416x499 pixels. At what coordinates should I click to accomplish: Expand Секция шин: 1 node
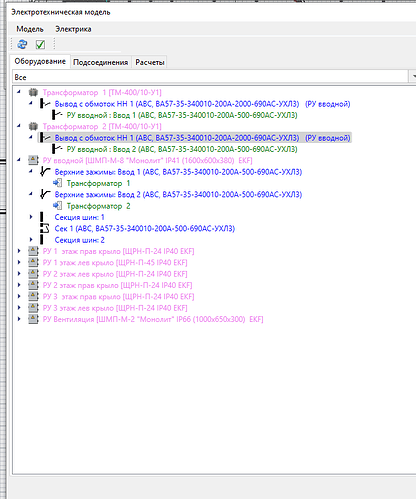pyautogui.click(x=31, y=217)
